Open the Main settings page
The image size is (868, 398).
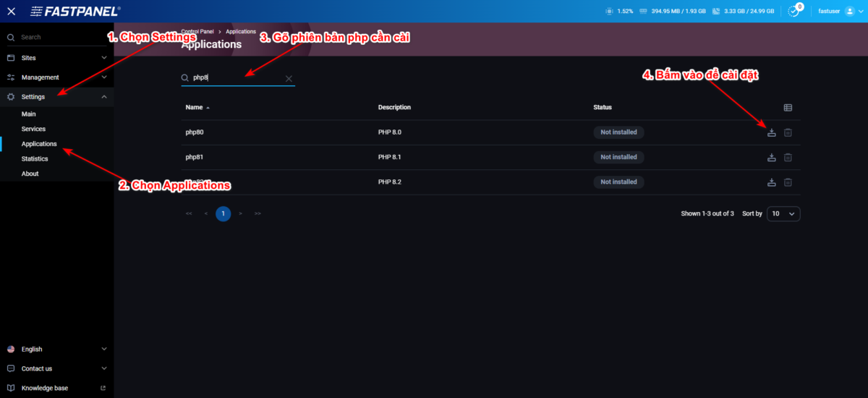click(29, 114)
